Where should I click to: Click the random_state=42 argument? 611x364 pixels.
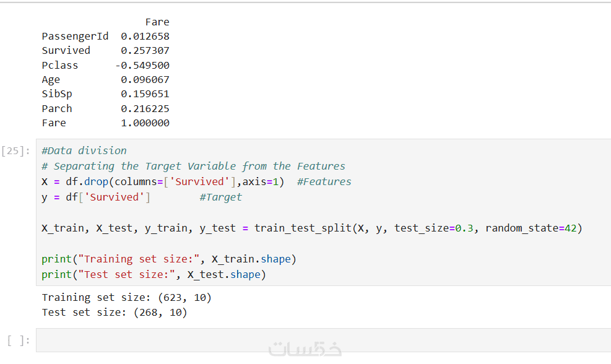coord(534,228)
